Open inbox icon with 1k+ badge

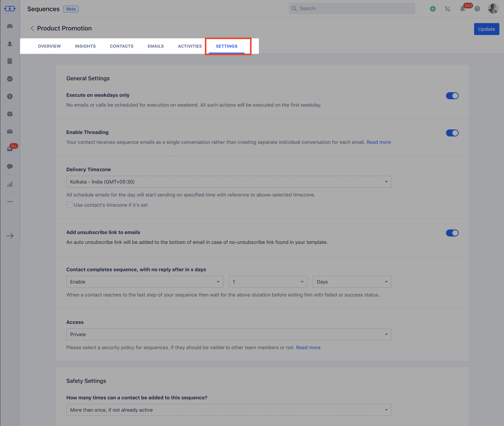(x=10, y=148)
